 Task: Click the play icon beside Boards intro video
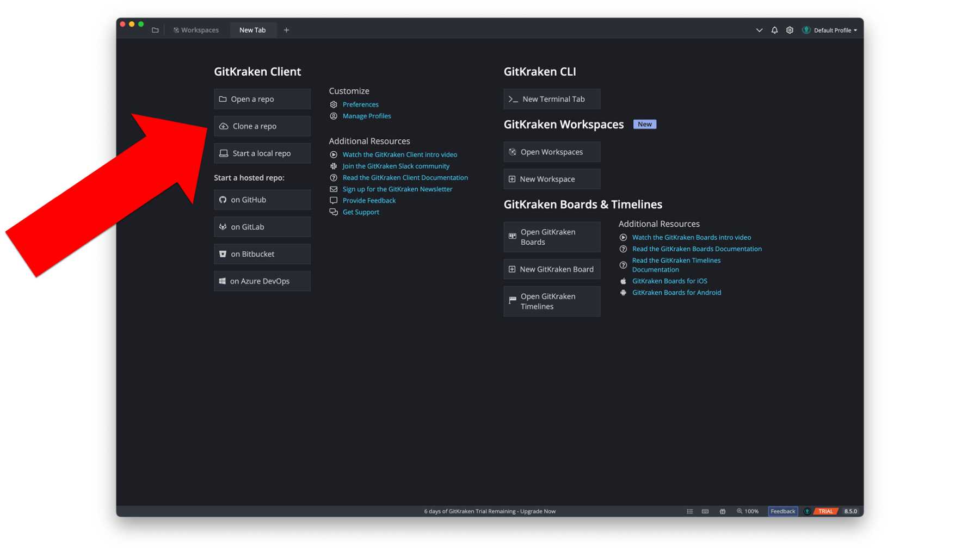[x=623, y=238]
